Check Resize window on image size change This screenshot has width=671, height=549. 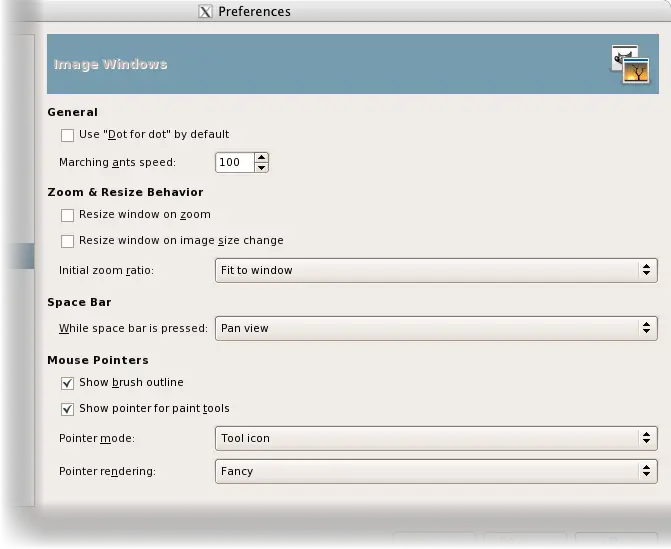67,241
